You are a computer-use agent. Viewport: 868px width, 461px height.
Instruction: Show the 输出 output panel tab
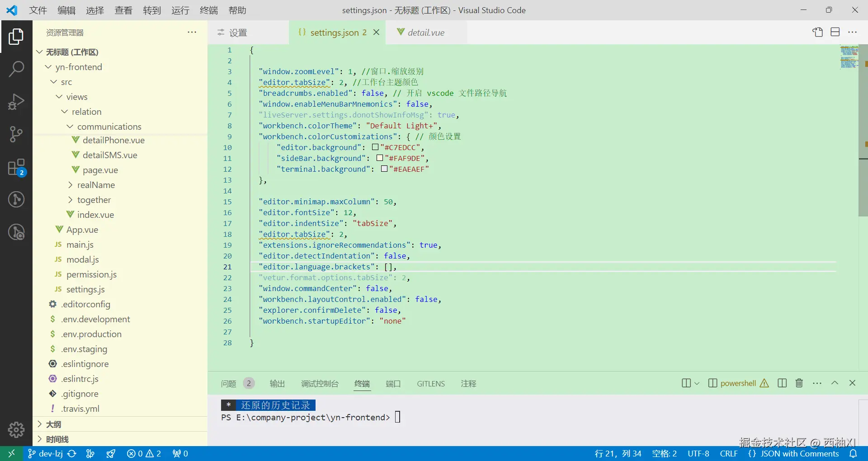click(x=277, y=383)
